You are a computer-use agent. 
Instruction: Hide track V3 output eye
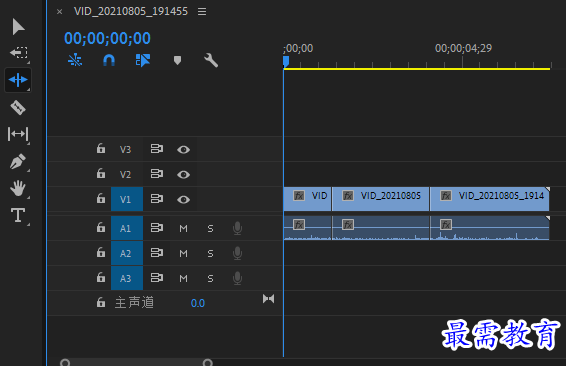pos(183,149)
